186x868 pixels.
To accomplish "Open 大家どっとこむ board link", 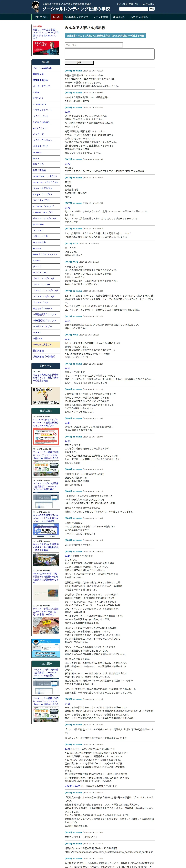I will [x=46, y=237].
